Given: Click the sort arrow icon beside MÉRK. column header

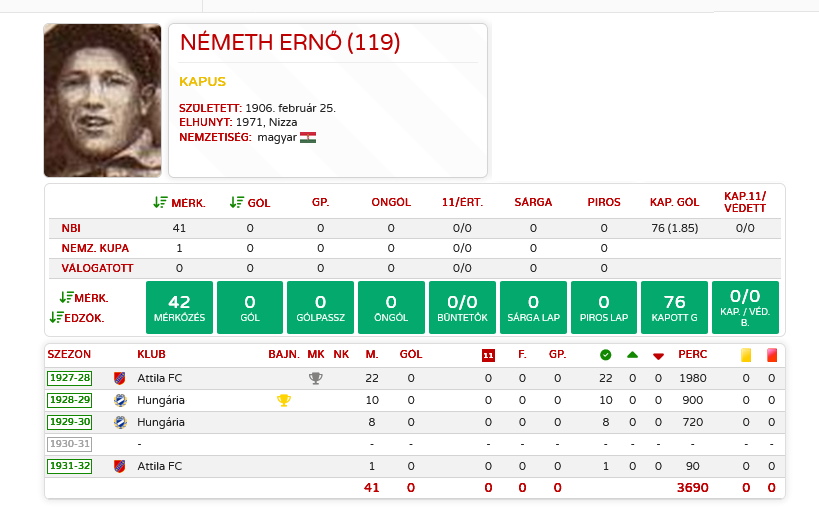Looking at the screenshot, I should 160,202.
